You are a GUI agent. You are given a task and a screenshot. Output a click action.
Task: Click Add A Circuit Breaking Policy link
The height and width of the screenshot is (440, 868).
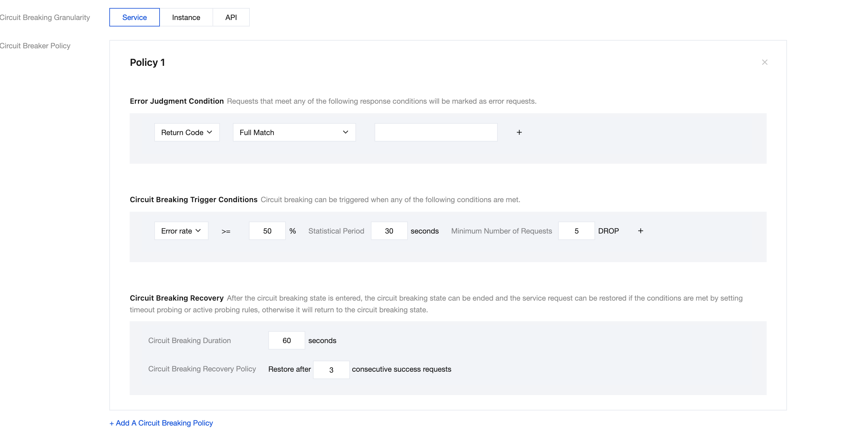tap(161, 423)
